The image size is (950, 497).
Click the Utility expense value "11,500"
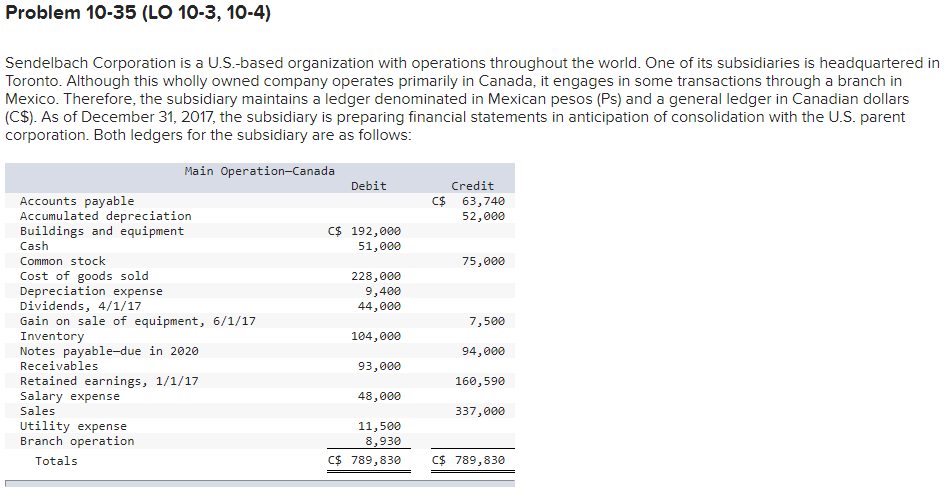pyautogui.click(x=379, y=427)
